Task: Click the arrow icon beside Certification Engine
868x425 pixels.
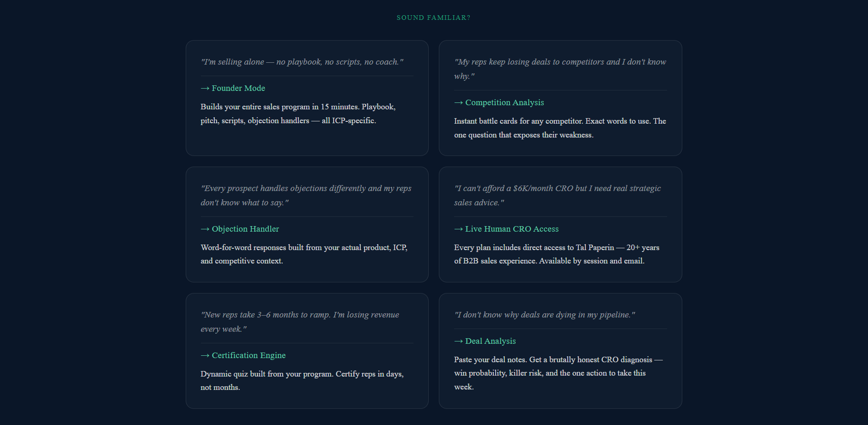Action: [x=205, y=355]
